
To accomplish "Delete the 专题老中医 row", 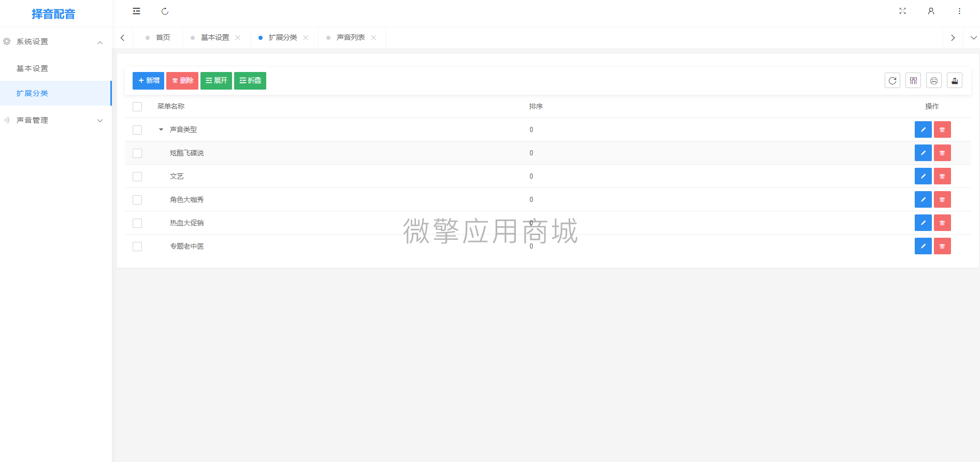I will click(x=942, y=246).
